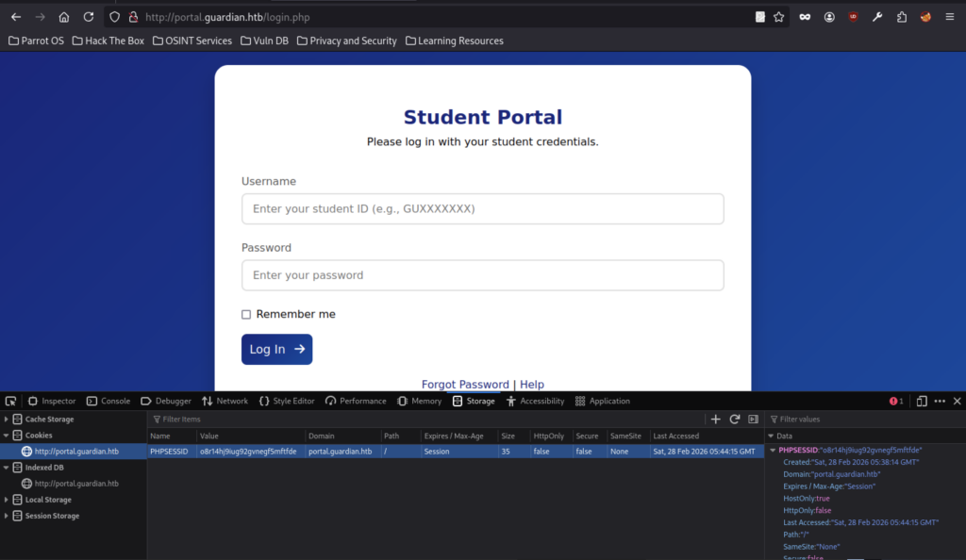Reload the page using the browser refresh button

click(x=88, y=17)
